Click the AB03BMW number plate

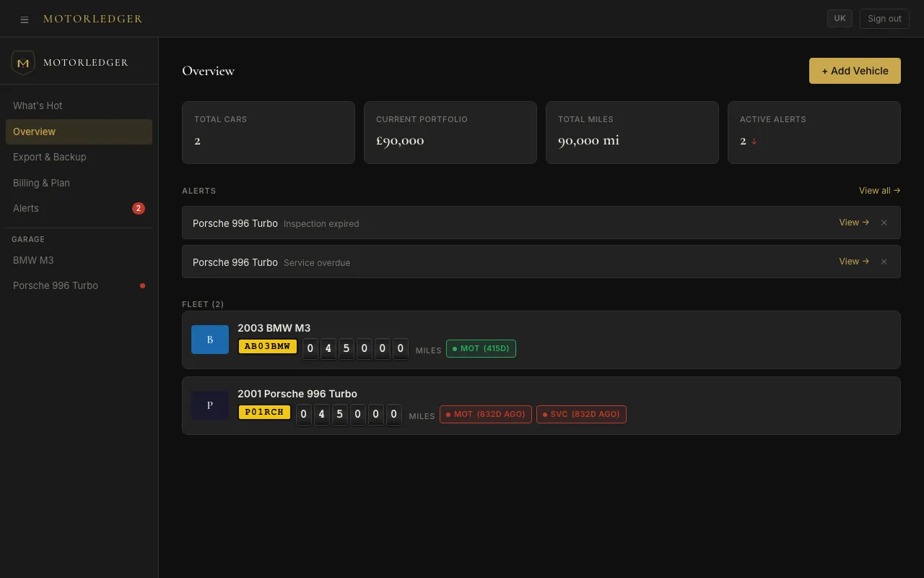(x=268, y=346)
